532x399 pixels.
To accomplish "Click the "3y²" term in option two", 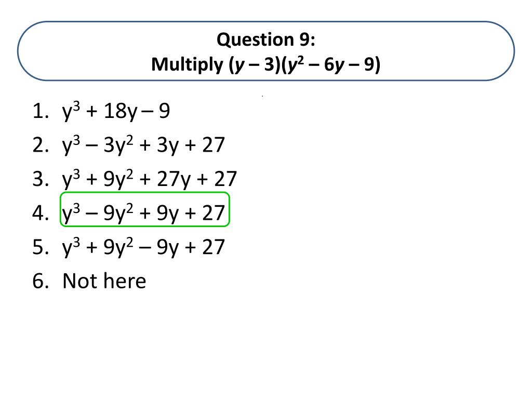I will [118, 145].
